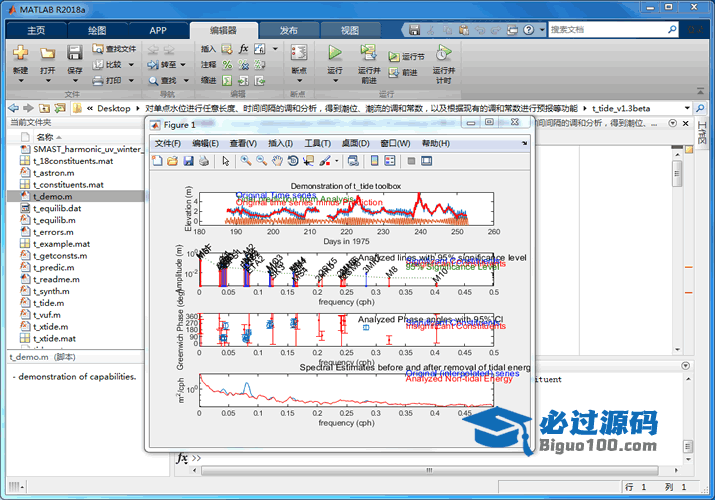This screenshot has width=715, height=500.
Task: Open the dropdown under Breakpoints (断点)
Action: (299, 81)
